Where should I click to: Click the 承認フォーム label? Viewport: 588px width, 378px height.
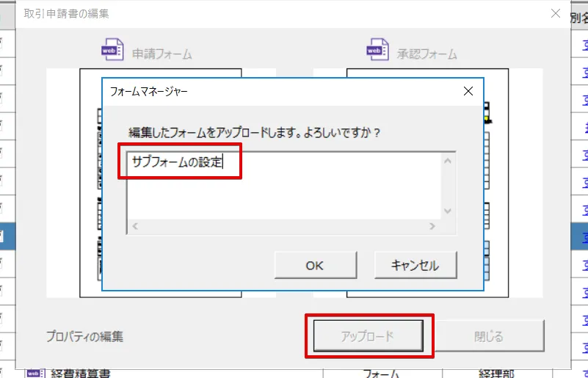tap(427, 54)
